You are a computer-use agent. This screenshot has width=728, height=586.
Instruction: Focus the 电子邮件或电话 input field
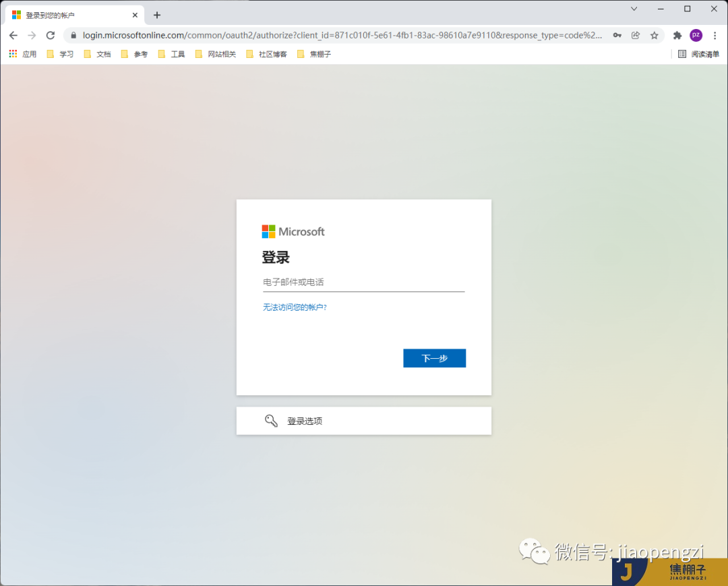(363, 282)
